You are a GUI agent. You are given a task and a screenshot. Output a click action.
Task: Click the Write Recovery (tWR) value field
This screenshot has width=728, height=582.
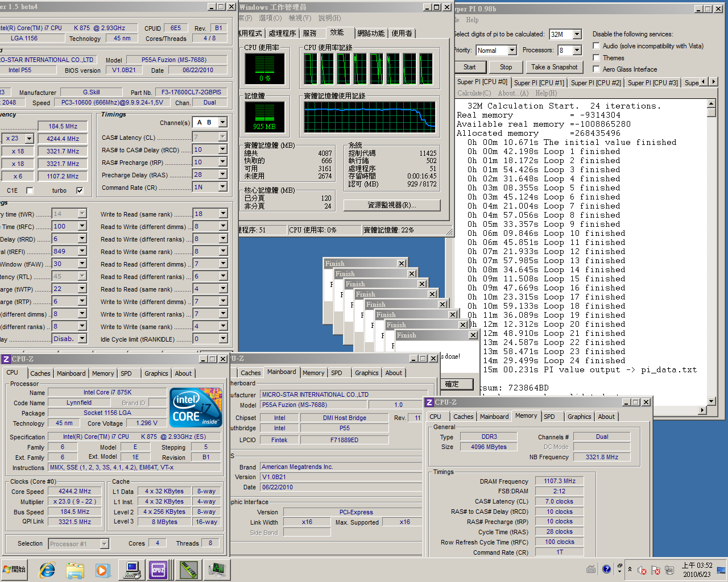pos(69,214)
